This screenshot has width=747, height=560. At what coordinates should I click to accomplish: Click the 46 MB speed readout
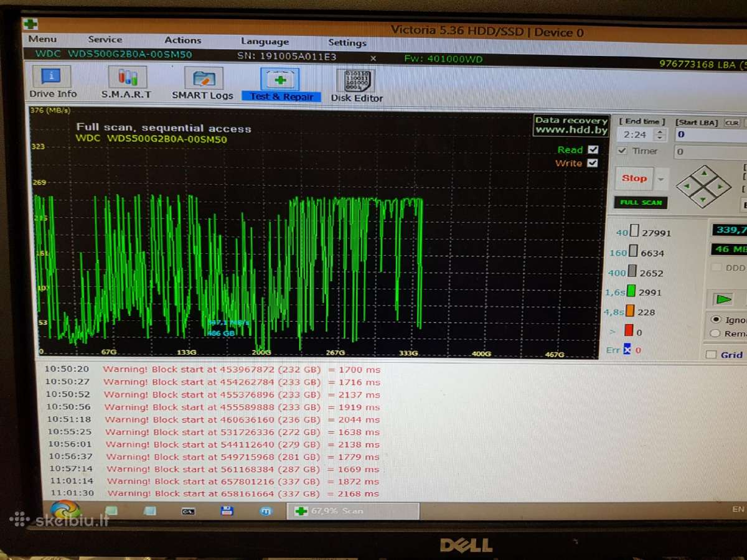click(x=730, y=249)
